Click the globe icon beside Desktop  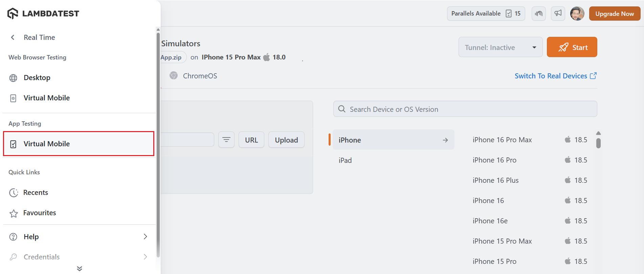point(13,78)
